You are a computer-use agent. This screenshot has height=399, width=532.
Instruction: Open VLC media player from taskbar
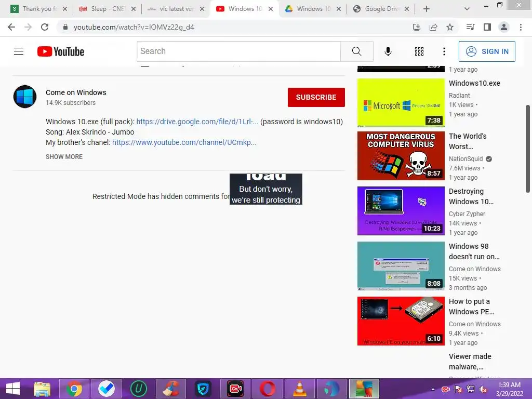[299, 389]
